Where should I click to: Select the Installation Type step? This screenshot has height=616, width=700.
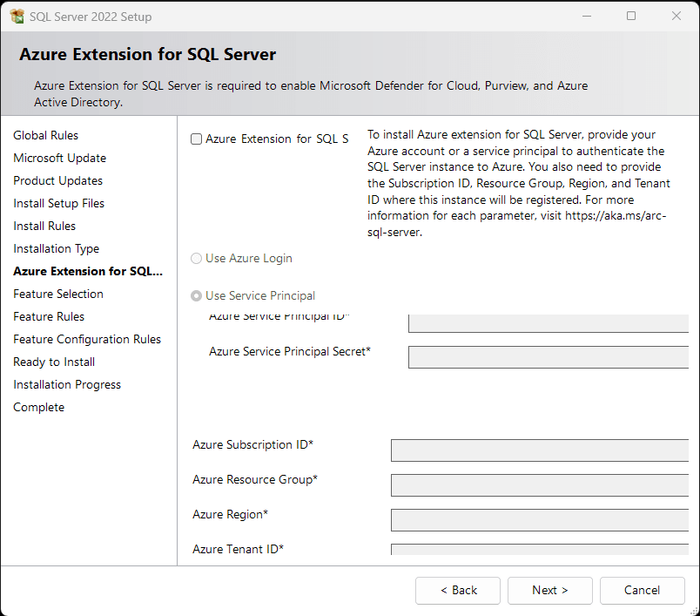point(57,249)
